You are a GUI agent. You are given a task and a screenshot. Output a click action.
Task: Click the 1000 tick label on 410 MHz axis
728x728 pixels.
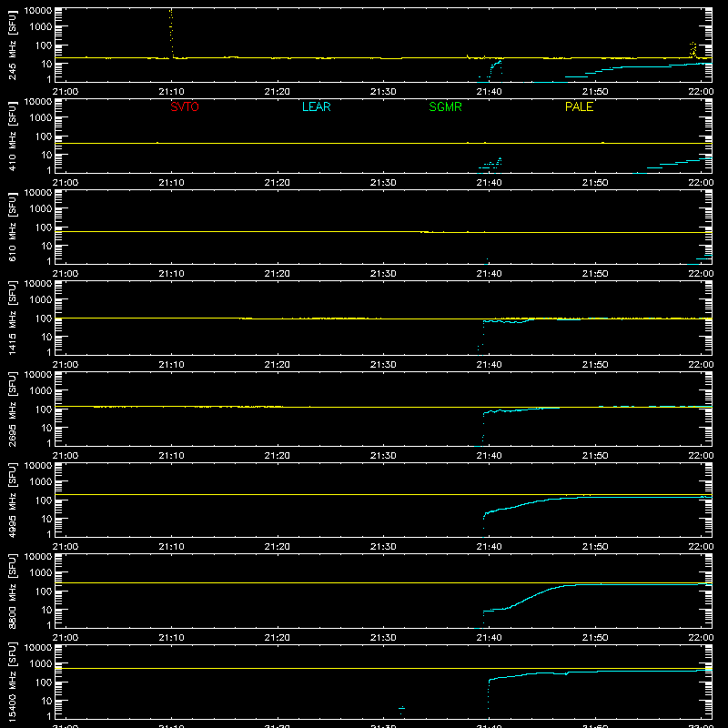(x=41, y=118)
